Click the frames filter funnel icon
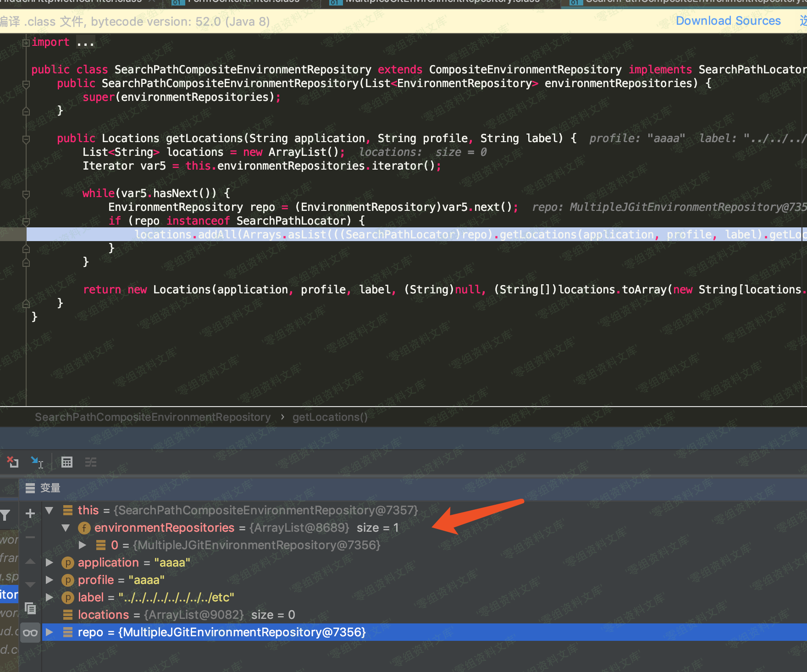 point(6,515)
